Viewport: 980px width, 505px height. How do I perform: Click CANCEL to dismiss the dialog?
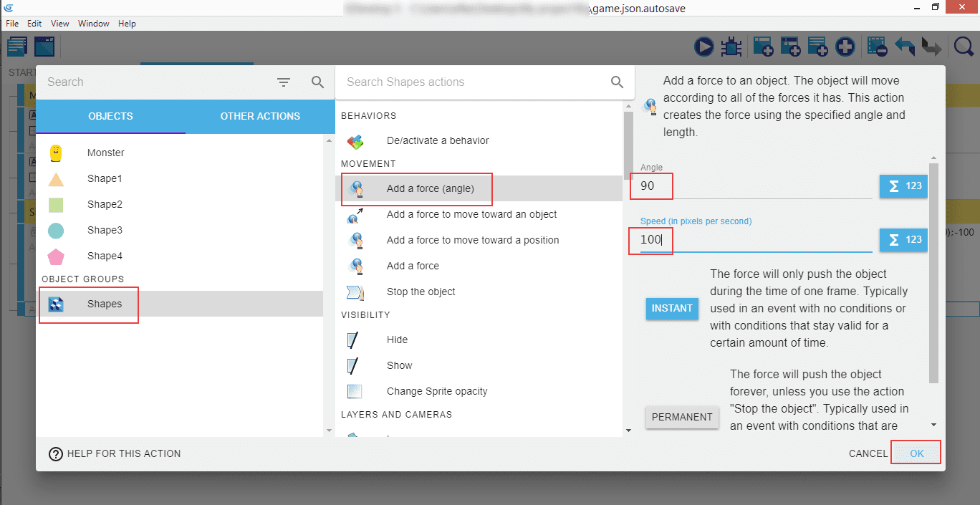tap(868, 453)
